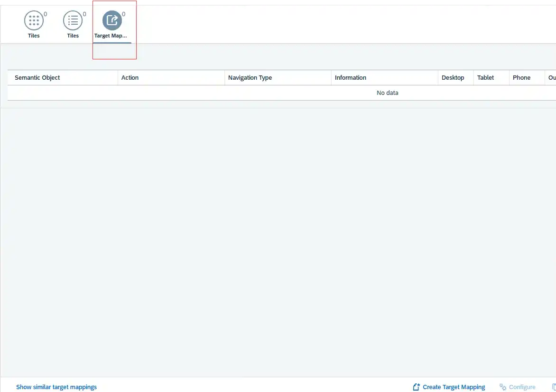Open the list-view Tiles icon tab
Viewport: 556px width, 392px height.
pos(73,20)
